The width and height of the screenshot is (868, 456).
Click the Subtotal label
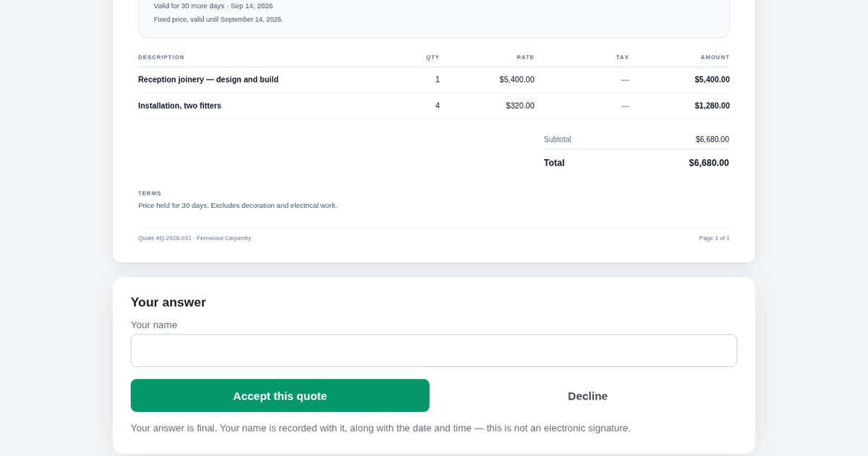click(558, 139)
